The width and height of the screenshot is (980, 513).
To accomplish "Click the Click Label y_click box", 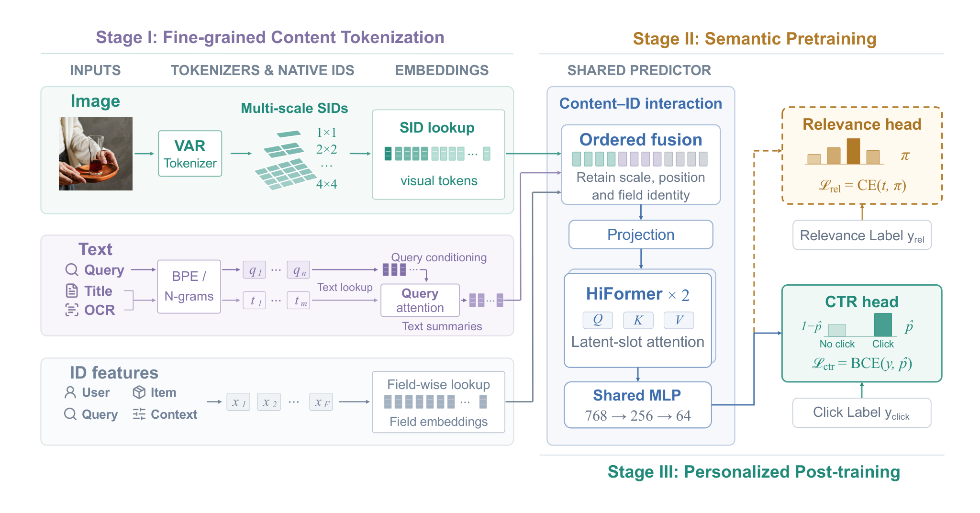I will 862,413.
